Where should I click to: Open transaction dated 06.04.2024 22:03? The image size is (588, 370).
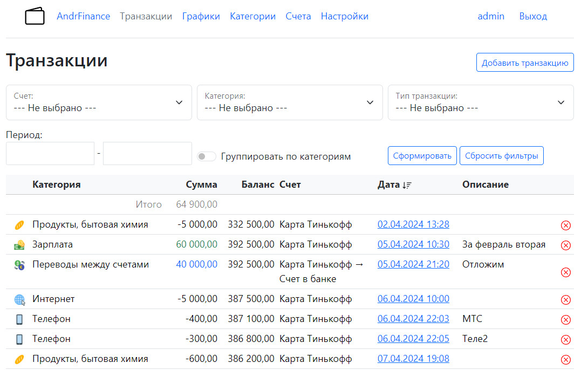[413, 318]
